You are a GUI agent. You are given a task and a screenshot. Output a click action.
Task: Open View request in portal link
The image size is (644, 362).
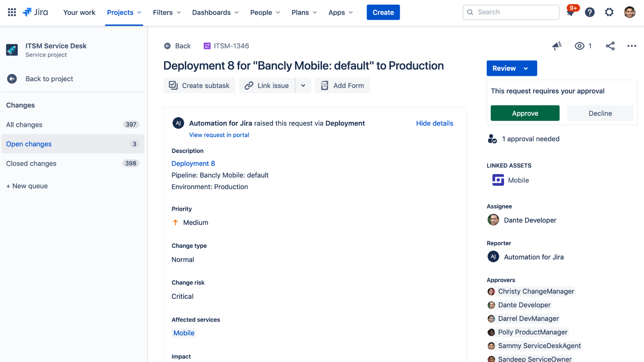(219, 135)
